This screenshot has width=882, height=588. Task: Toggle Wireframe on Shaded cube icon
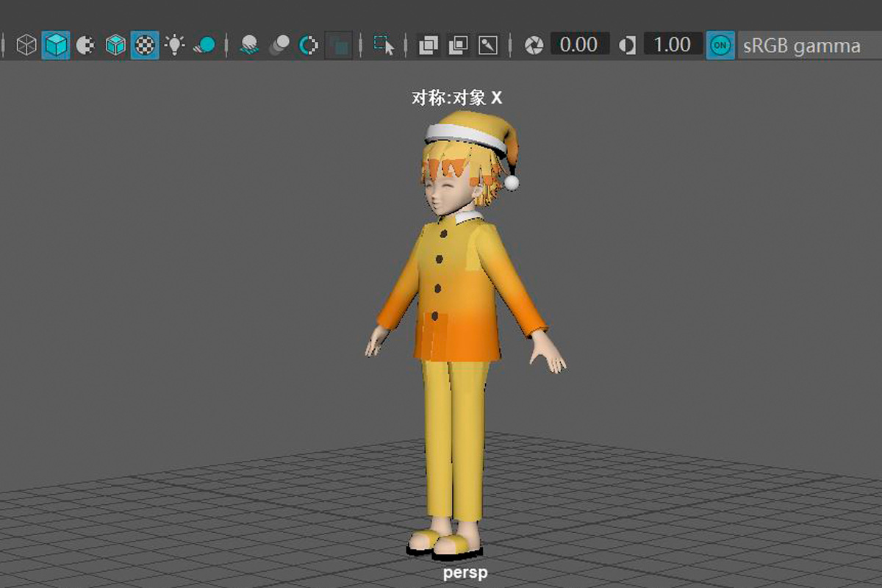(115, 46)
